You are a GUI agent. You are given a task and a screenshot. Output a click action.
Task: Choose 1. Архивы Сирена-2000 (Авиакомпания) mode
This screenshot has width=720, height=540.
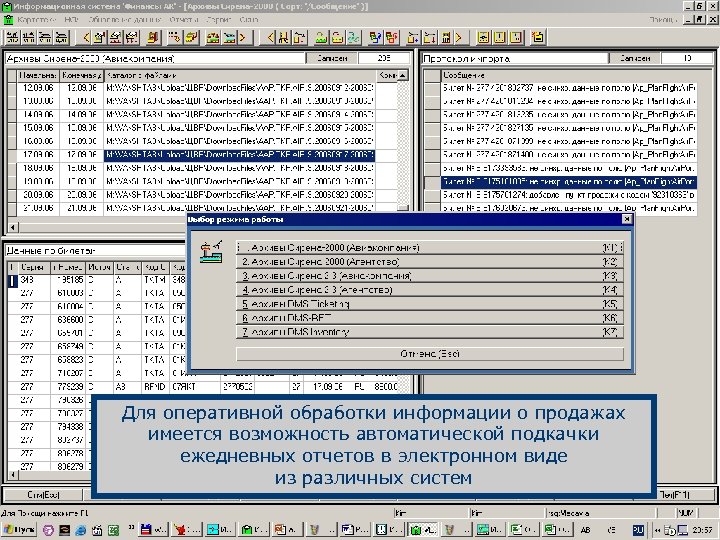point(429,248)
